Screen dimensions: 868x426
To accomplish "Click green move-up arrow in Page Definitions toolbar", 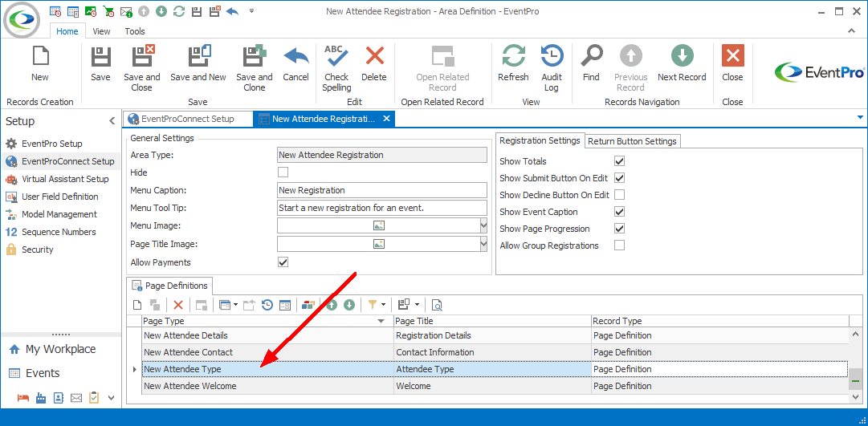I will pos(332,304).
